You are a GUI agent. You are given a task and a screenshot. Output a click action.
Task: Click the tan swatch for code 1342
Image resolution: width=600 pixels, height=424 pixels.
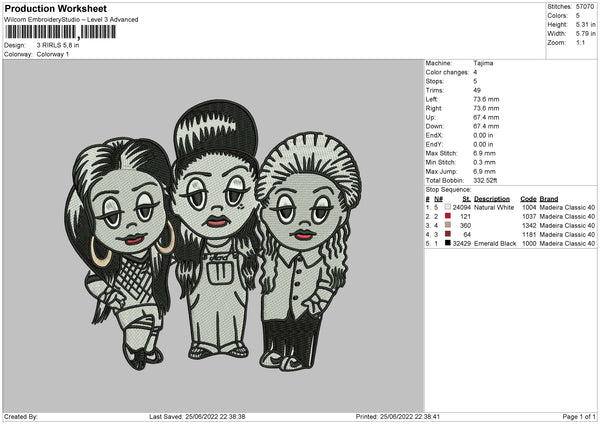click(448, 225)
